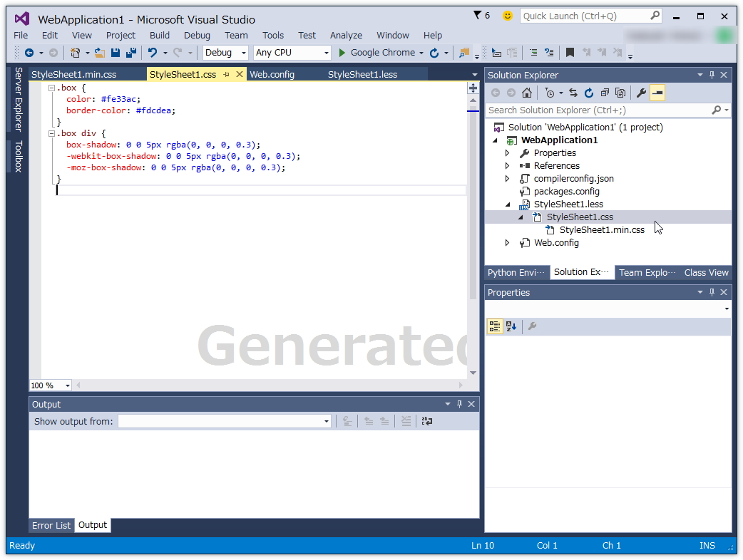Switch to Team Explorer panel tab
743x560 pixels.
647,272
